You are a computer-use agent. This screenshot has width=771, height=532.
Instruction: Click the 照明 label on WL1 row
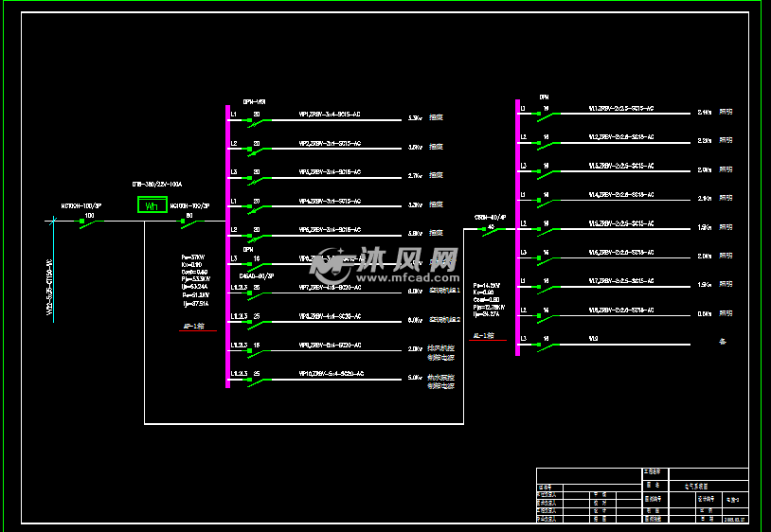726,112
